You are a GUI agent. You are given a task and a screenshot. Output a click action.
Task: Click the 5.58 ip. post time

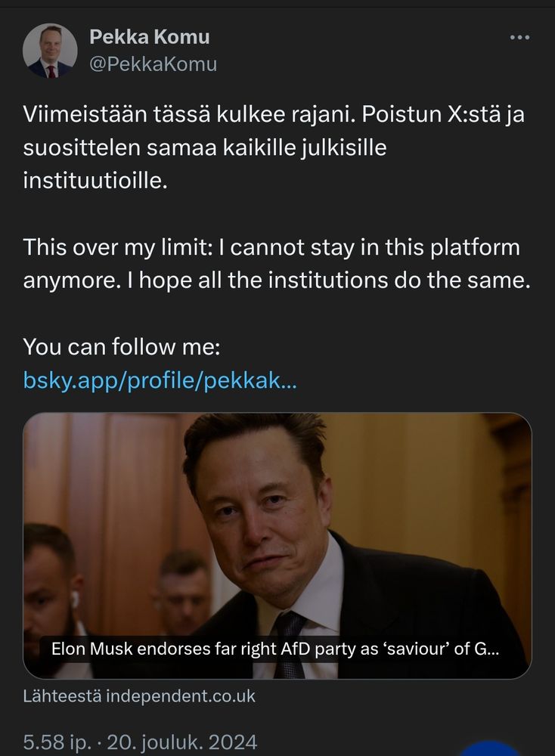tap(59, 742)
